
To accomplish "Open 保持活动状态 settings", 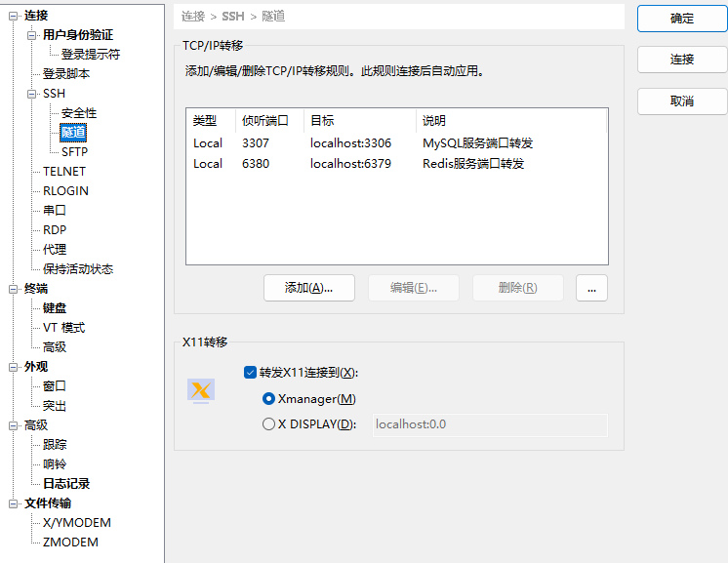I will tap(78, 268).
